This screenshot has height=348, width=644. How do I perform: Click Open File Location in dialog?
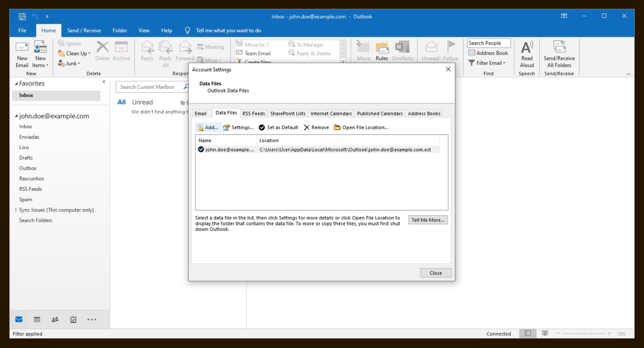361,128
